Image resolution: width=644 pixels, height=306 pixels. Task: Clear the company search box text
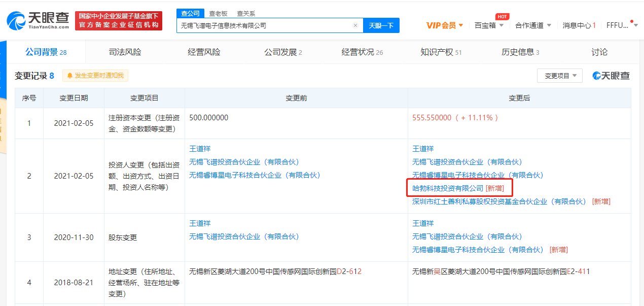[x=355, y=25]
